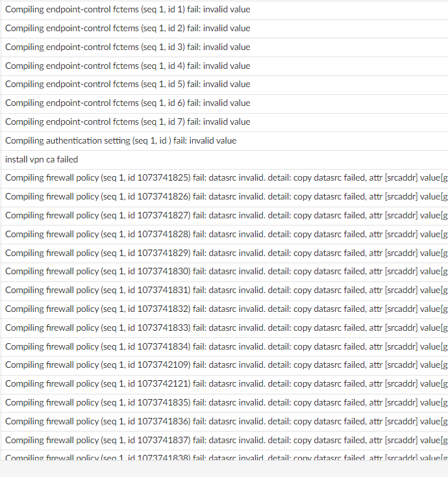Select log row for fctems id 3
Viewport: 448px width, 477px height.
click(127, 47)
